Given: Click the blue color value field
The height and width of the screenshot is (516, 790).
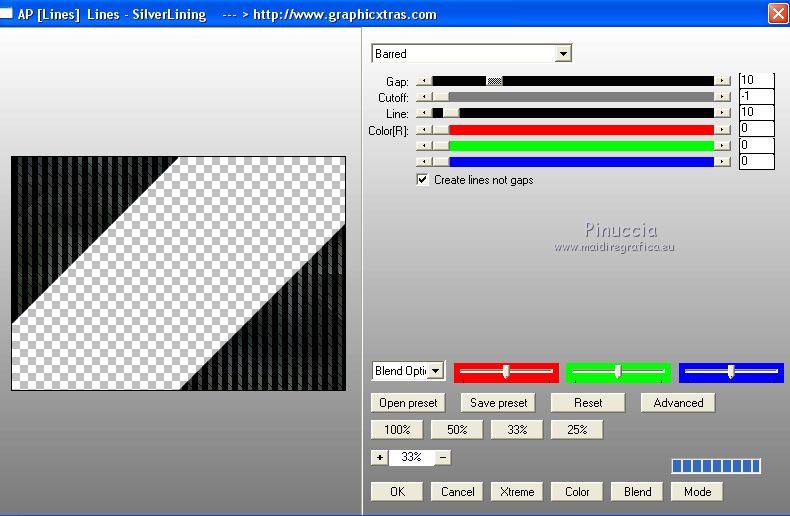Looking at the screenshot, I should (x=756, y=161).
